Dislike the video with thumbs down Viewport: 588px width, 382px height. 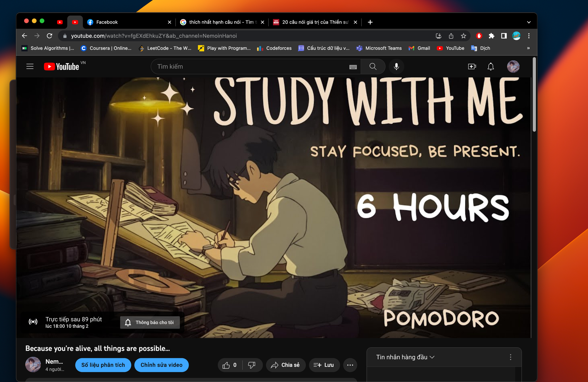click(x=252, y=365)
